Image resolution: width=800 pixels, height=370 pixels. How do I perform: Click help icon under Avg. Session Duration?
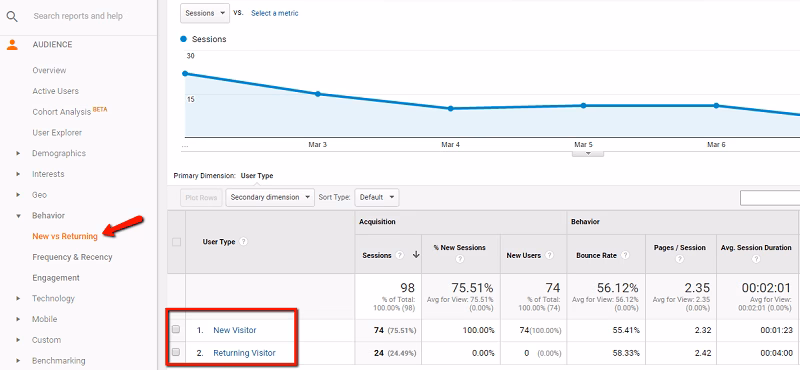click(756, 259)
